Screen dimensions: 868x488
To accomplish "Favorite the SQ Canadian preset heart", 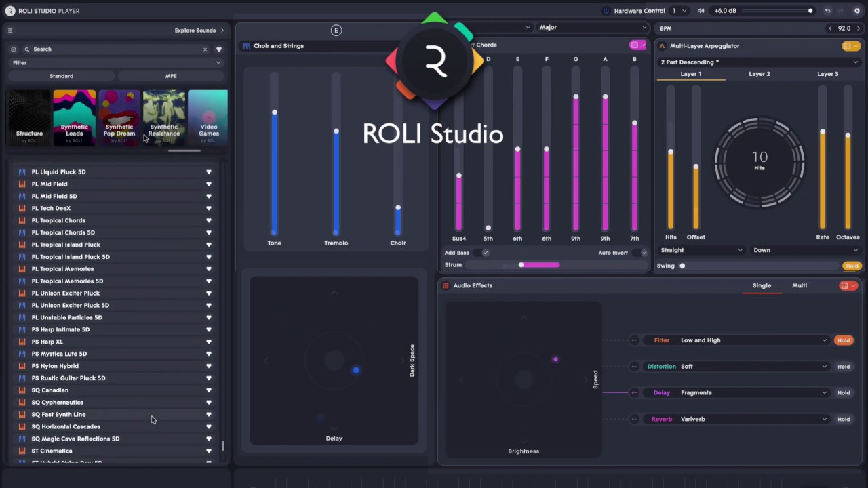I will (x=209, y=390).
